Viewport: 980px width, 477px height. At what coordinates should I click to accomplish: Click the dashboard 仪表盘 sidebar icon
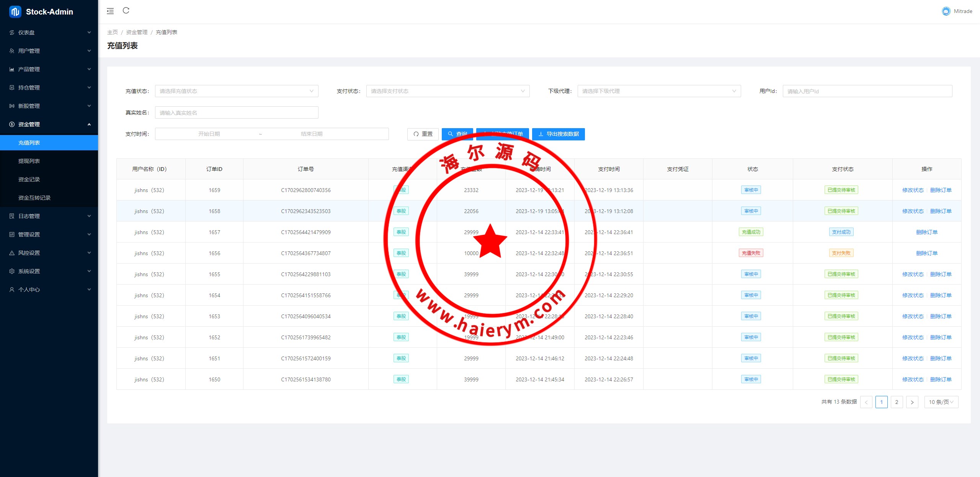(x=12, y=33)
